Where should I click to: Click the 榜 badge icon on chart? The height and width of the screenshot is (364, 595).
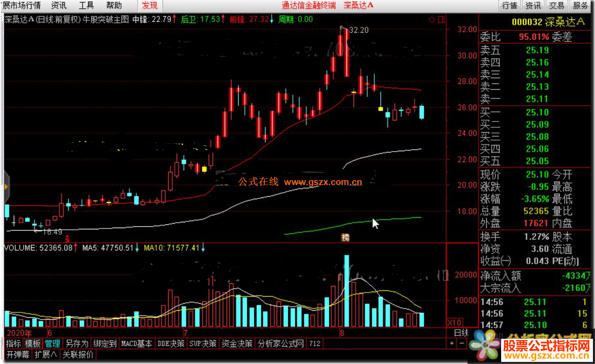click(x=345, y=237)
